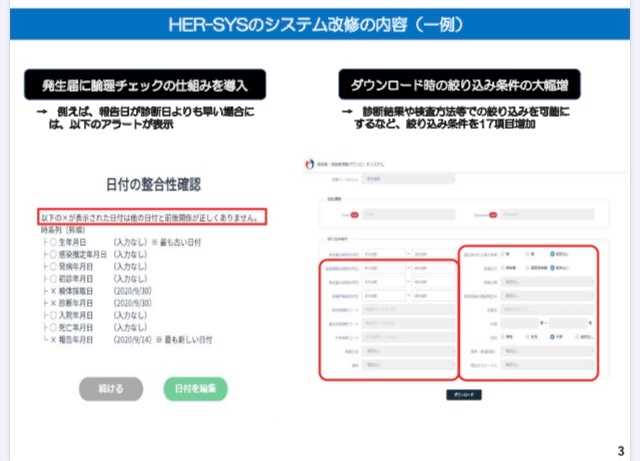The image size is (640, 461).
Task: Click the 最も新しい日付 note
Action: (184, 340)
